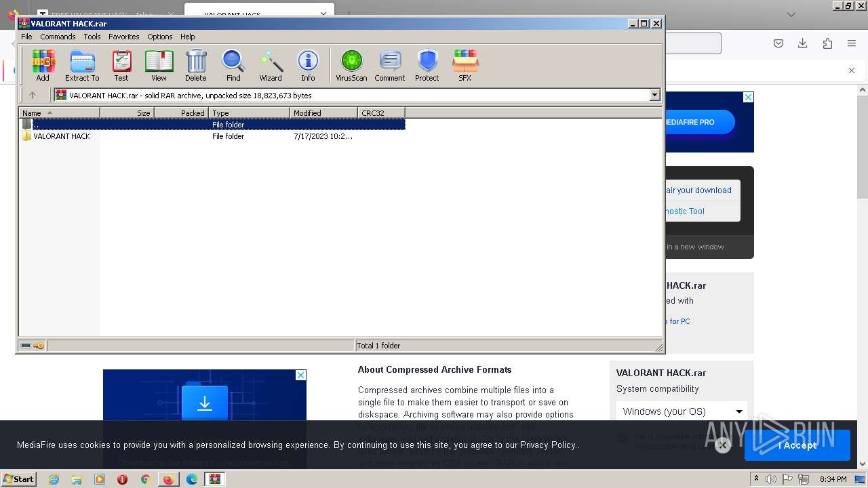
Task: Open Firefox downloads arrow icon
Action: click(803, 43)
